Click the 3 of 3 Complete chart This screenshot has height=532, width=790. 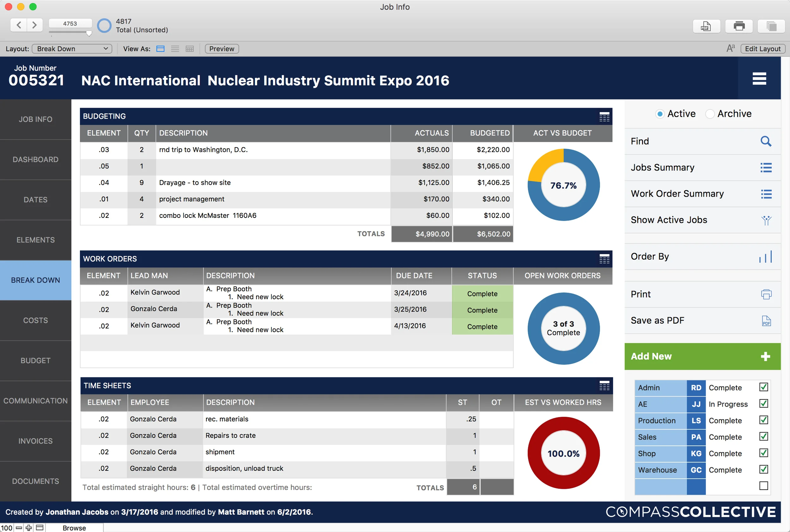[563, 328]
